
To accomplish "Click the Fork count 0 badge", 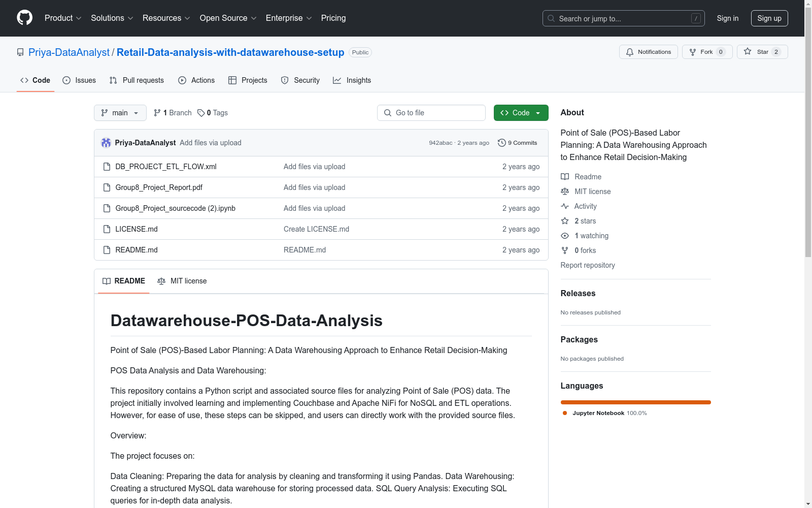I will point(721,52).
